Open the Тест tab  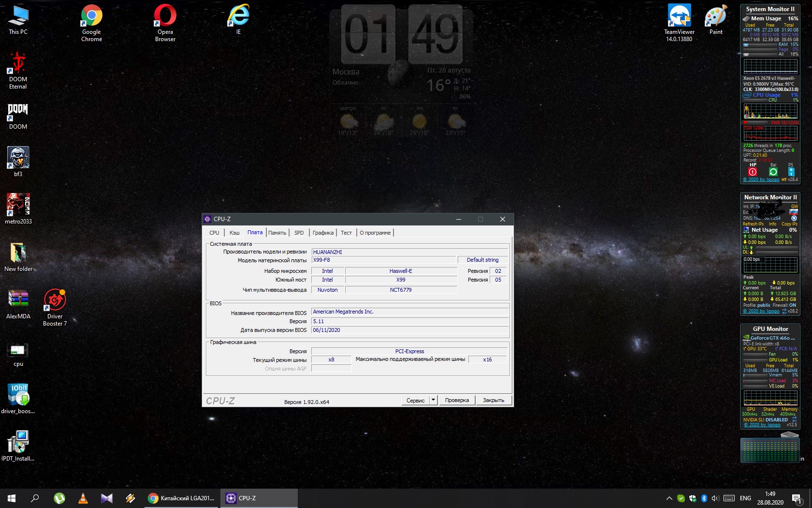pyautogui.click(x=347, y=233)
